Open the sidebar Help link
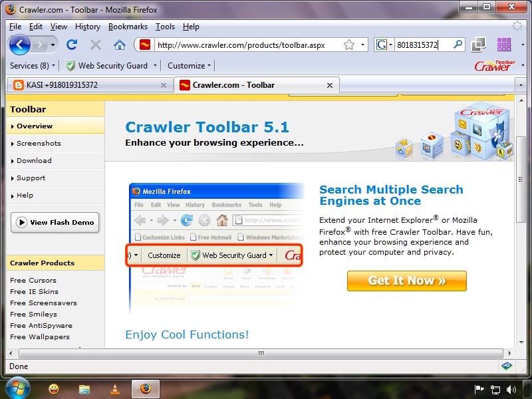Image resolution: width=532 pixels, height=399 pixels. (x=25, y=196)
